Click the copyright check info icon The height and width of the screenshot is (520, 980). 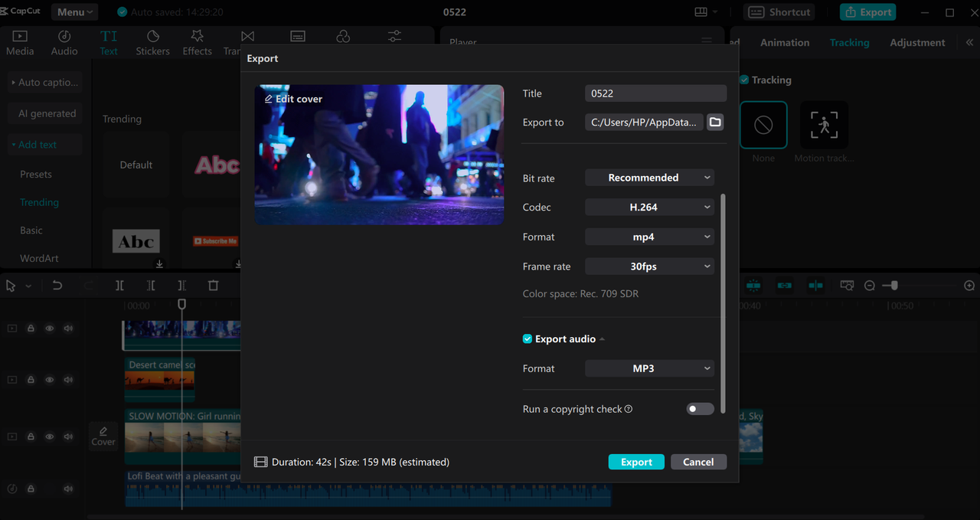click(629, 409)
